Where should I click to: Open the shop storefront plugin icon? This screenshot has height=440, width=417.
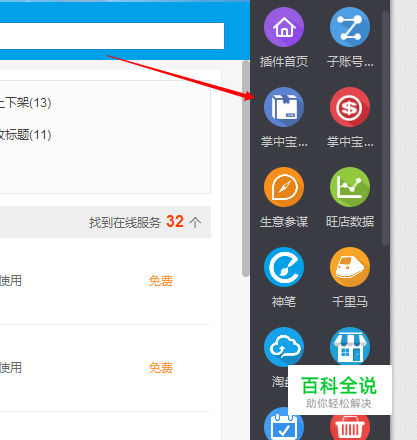click(x=350, y=346)
